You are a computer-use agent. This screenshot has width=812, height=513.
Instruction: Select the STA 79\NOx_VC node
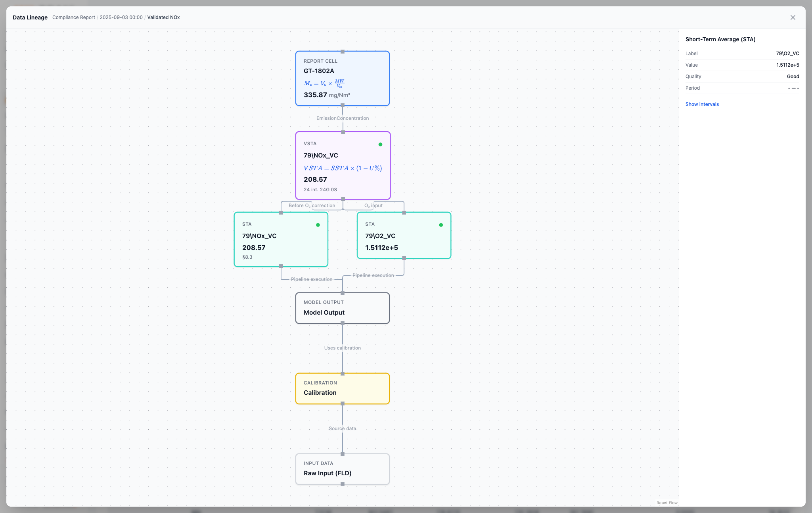coord(281,239)
